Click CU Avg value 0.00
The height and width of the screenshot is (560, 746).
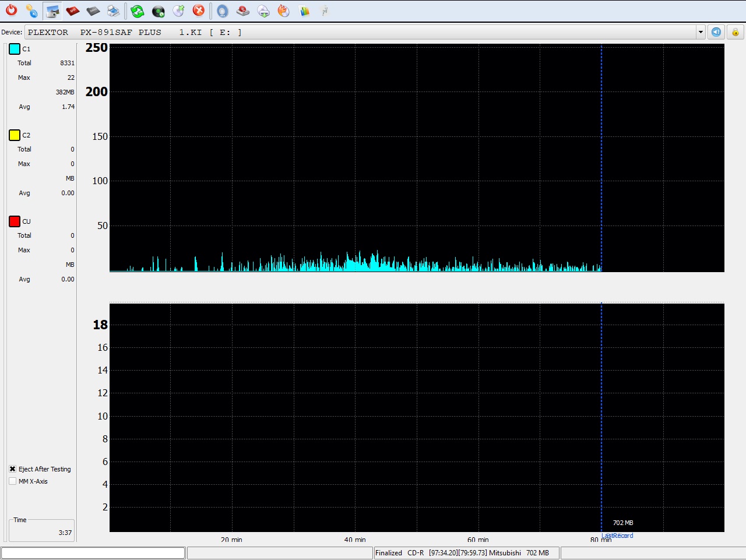[68, 279]
